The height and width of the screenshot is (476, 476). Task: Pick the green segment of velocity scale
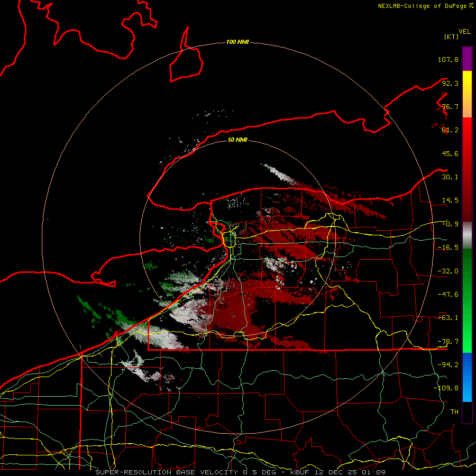point(467,300)
